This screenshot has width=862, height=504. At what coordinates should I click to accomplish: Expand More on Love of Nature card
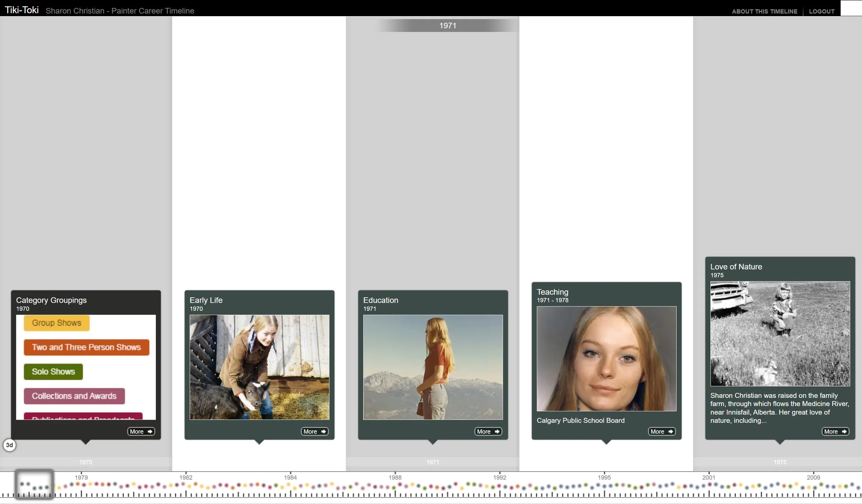[835, 431]
